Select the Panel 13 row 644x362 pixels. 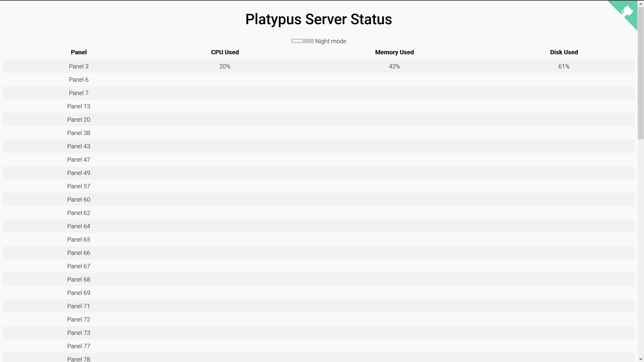click(x=79, y=106)
